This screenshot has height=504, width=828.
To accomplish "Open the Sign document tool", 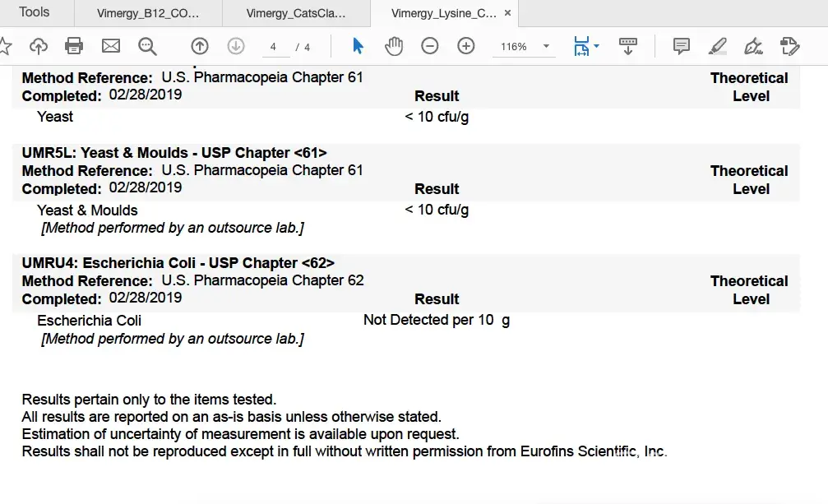I will (x=752, y=46).
